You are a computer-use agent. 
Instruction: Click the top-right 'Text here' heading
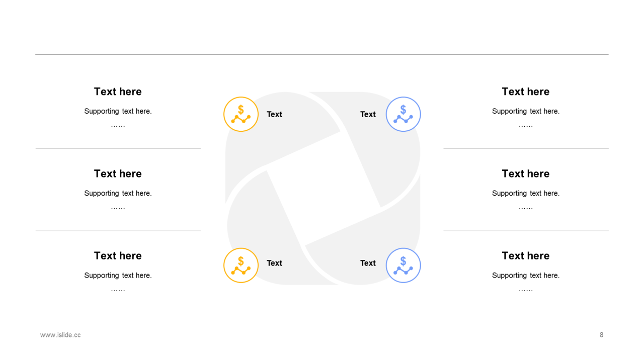coord(526,92)
